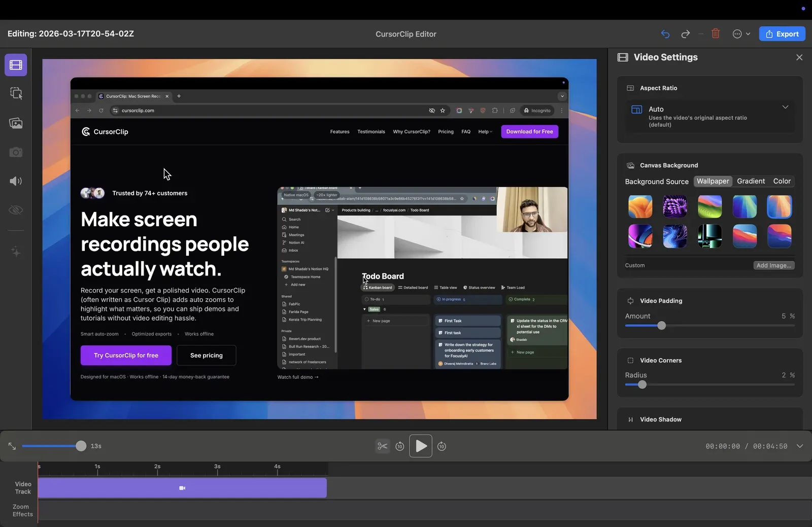Click the preview browser's new tab plus

tap(179, 96)
